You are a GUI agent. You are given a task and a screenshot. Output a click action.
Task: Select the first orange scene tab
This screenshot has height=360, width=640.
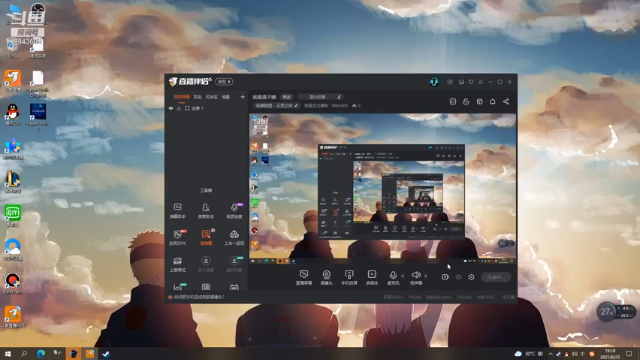(x=181, y=97)
